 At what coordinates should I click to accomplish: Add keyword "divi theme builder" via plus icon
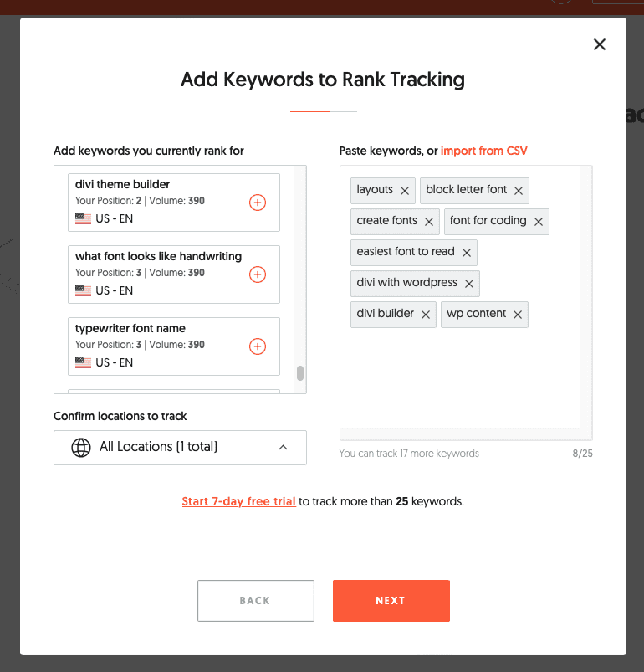(x=257, y=202)
